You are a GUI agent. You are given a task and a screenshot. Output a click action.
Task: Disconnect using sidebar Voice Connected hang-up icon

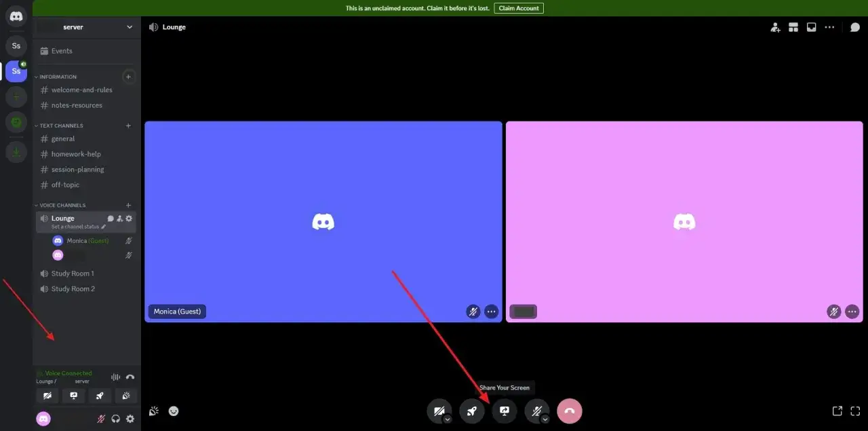130,377
